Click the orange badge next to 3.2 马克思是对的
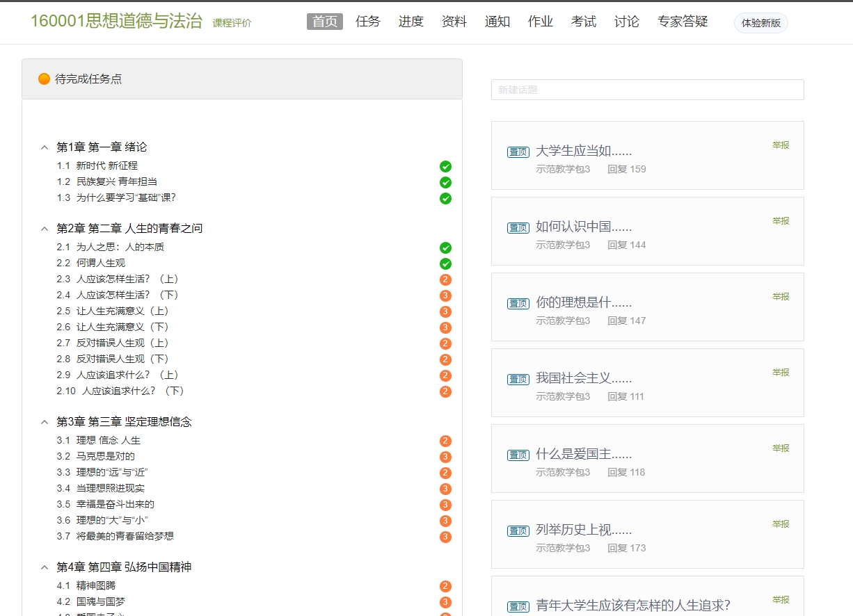853x616 pixels. click(x=445, y=457)
